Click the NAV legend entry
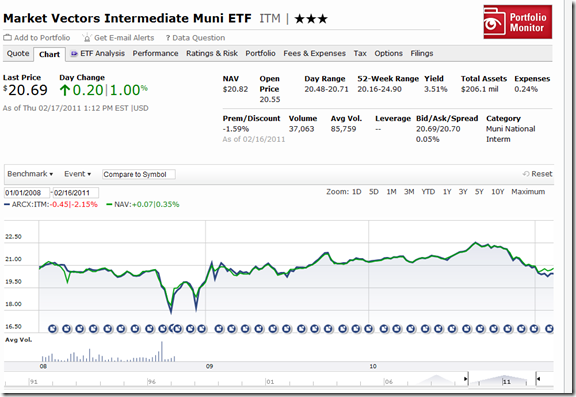The image size is (576, 397). (x=143, y=205)
